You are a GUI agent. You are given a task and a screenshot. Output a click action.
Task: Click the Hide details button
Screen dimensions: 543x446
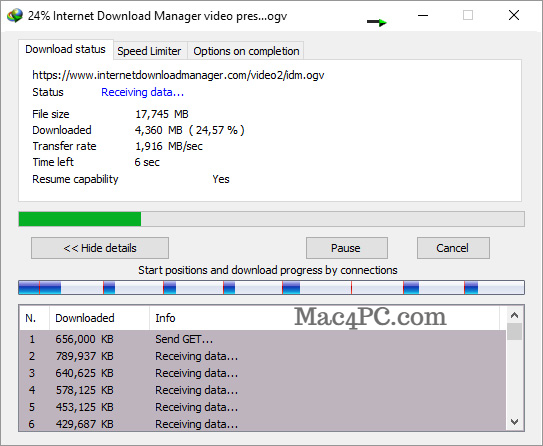point(100,248)
